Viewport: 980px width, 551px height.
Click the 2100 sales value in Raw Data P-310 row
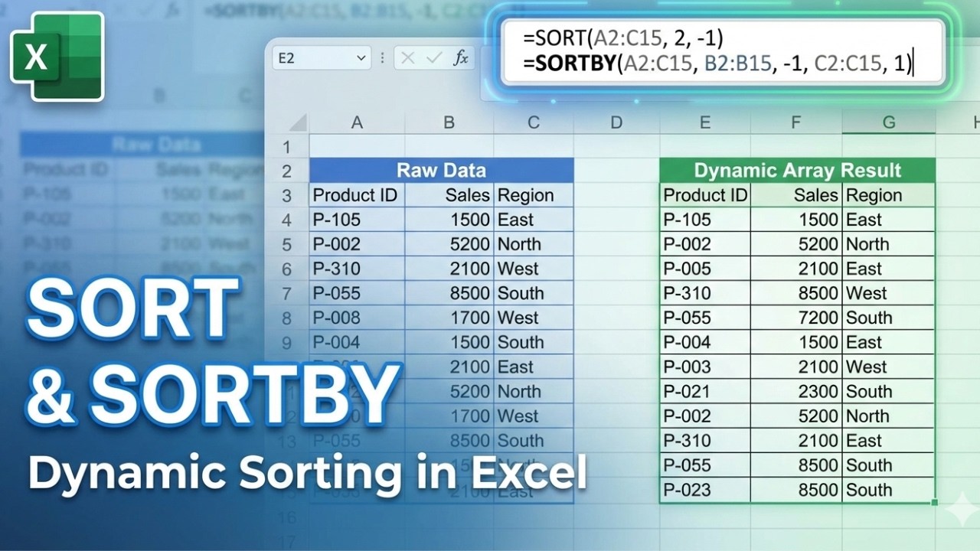[x=449, y=269]
